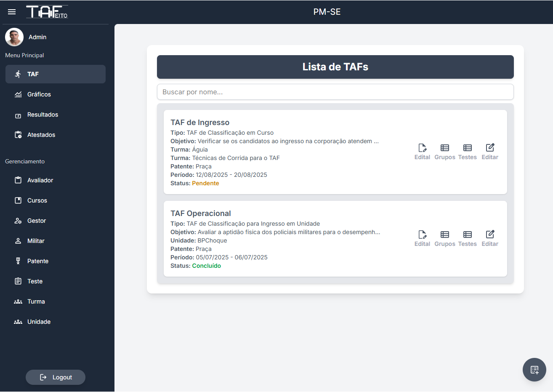553x392 pixels.
Task: Click the TAFeito logo
Action: pyautogui.click(x=47, y=12)
